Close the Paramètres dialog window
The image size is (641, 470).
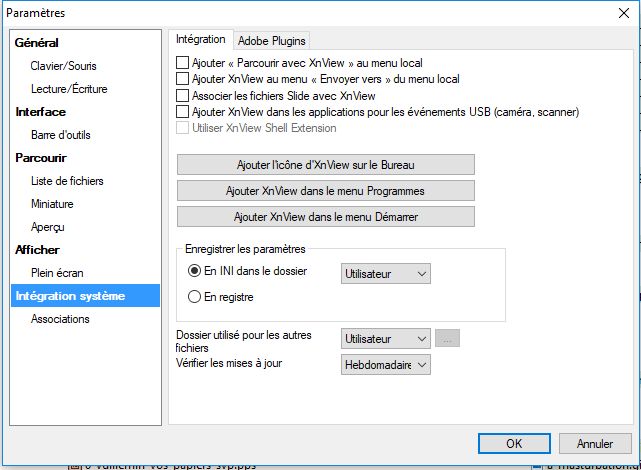pos(622,14)
